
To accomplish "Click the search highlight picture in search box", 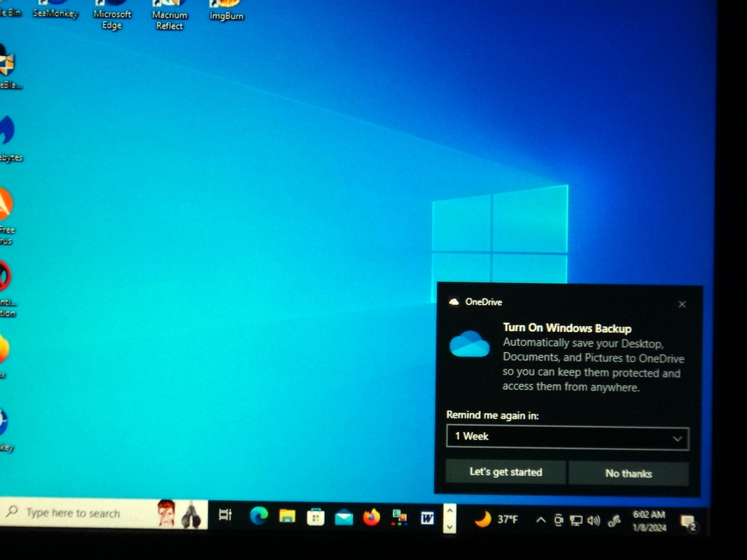I will click(180, 514).
